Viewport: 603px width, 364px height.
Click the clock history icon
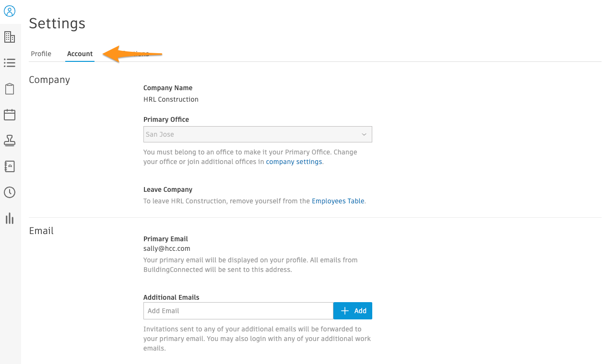coord(10,192)
